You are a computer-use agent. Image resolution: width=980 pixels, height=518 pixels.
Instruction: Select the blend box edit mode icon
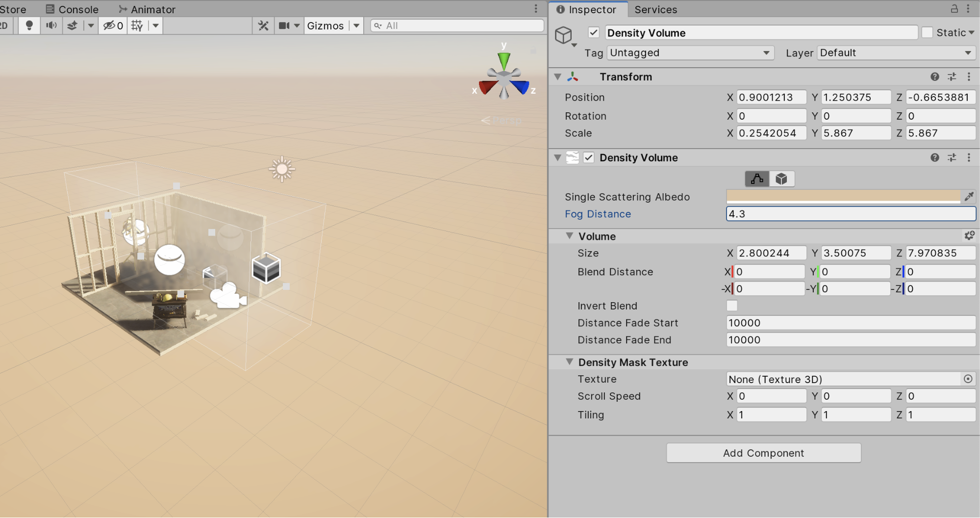pyautogui.click(x=781, y=179)
